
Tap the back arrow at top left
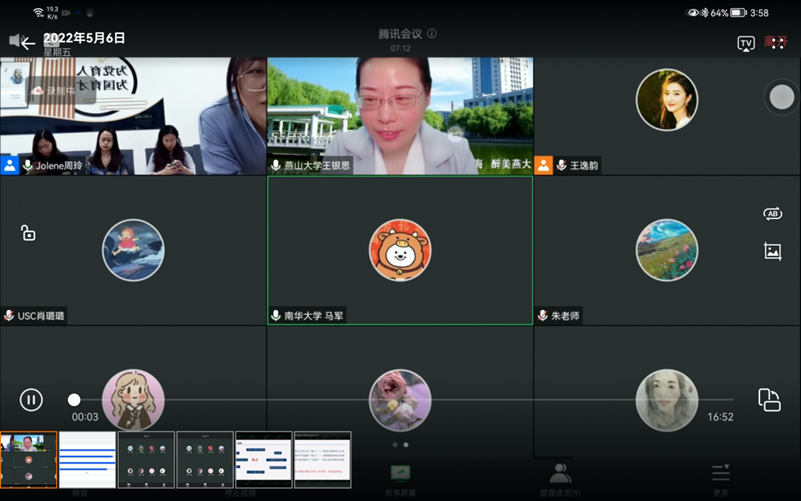pos(27,43)
